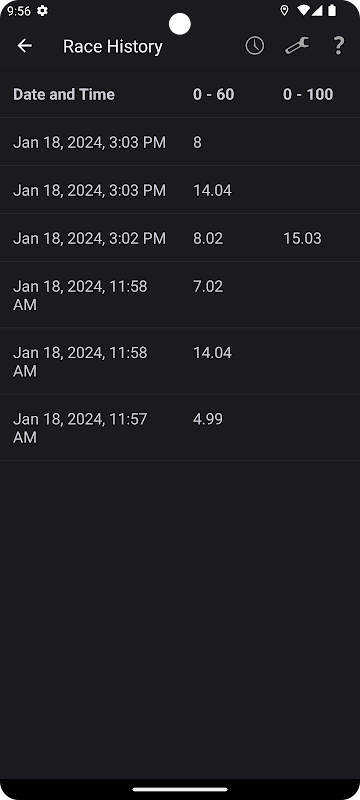
Task: Tap the Wi-Fi signal status icon
Action: pyautogui.click(x=304, y=10)
